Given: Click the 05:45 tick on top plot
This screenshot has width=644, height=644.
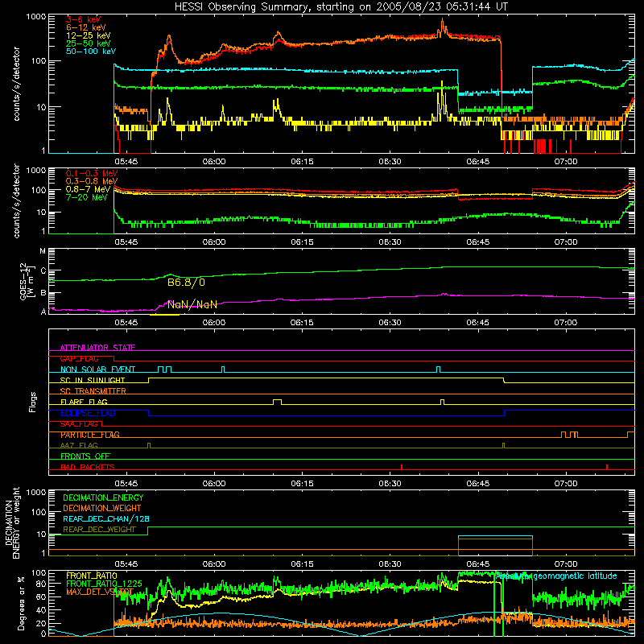Looking at the screenshot, I should [126, 162].
